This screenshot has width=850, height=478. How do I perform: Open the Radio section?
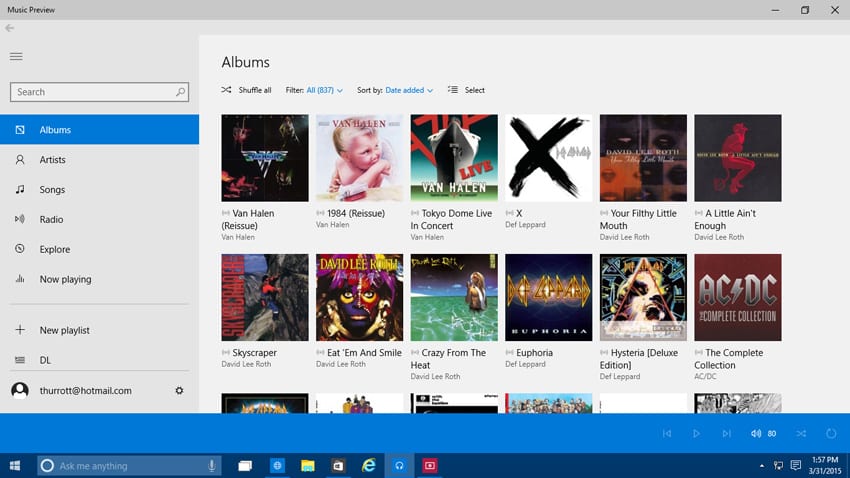tap(51, 220)
